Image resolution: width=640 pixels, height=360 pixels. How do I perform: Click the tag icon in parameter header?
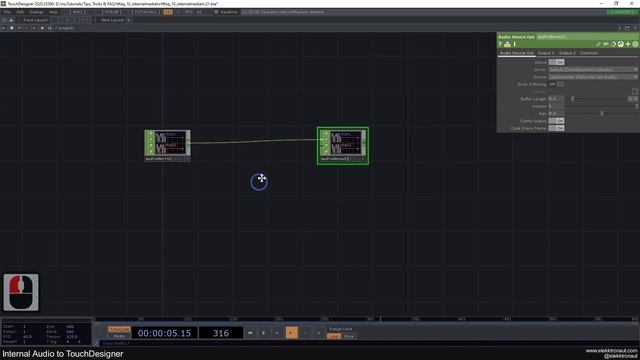(x=606, y=44)
